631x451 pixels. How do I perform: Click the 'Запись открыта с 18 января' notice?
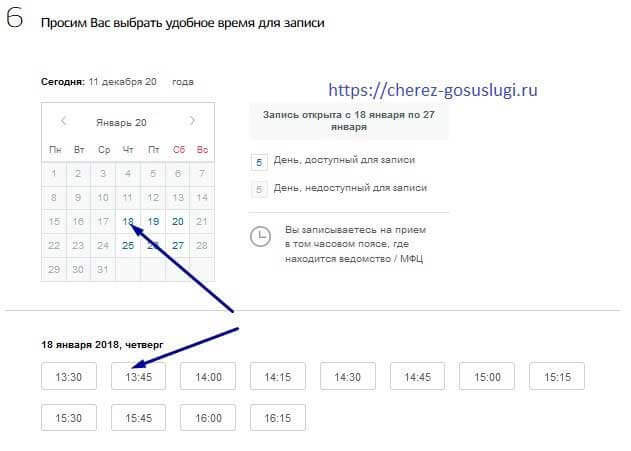pos(349,121)
